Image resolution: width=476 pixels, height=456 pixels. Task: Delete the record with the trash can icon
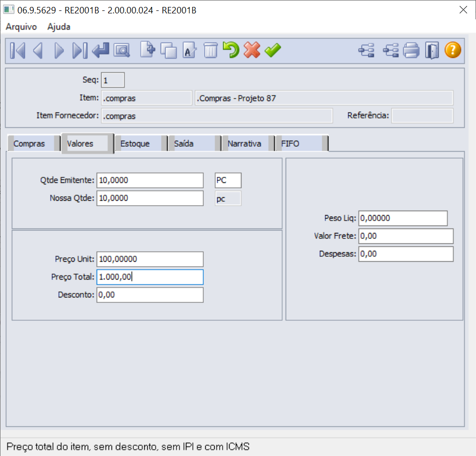pos(210,51)
